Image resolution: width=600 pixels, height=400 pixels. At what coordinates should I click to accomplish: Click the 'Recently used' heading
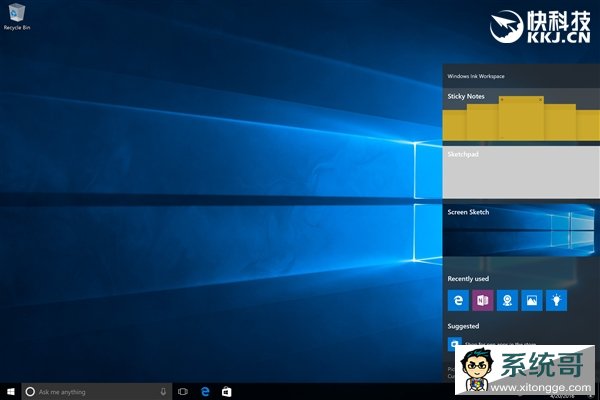[468, 279]
